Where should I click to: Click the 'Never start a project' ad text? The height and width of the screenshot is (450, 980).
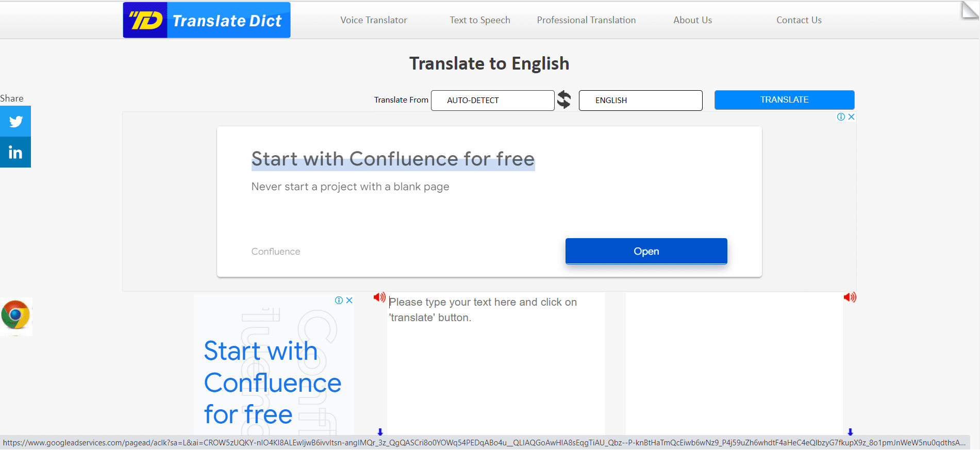(350, 187)
